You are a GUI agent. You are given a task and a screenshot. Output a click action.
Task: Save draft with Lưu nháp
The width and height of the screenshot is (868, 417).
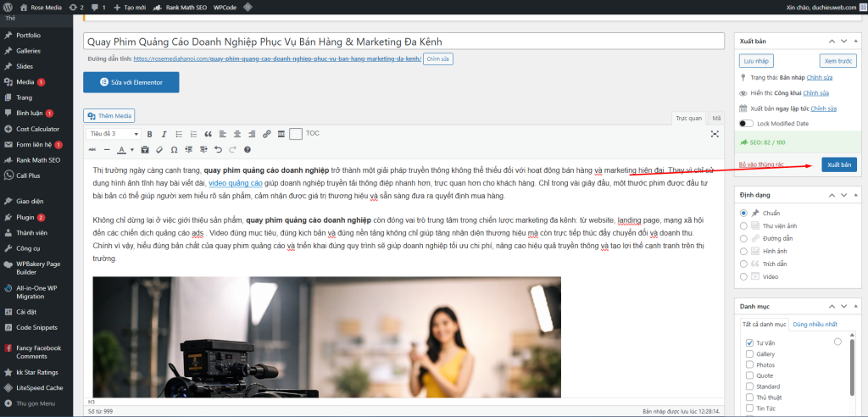coord(755,61)
